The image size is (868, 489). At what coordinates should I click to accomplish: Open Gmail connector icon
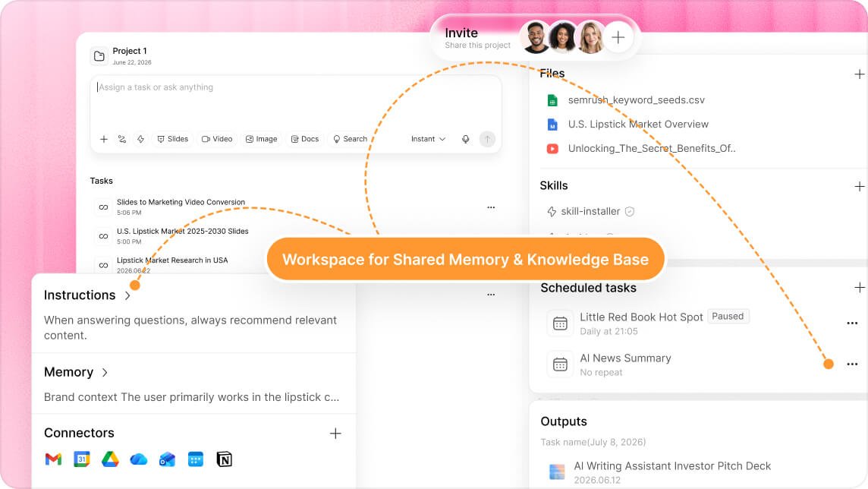[53, 459]
